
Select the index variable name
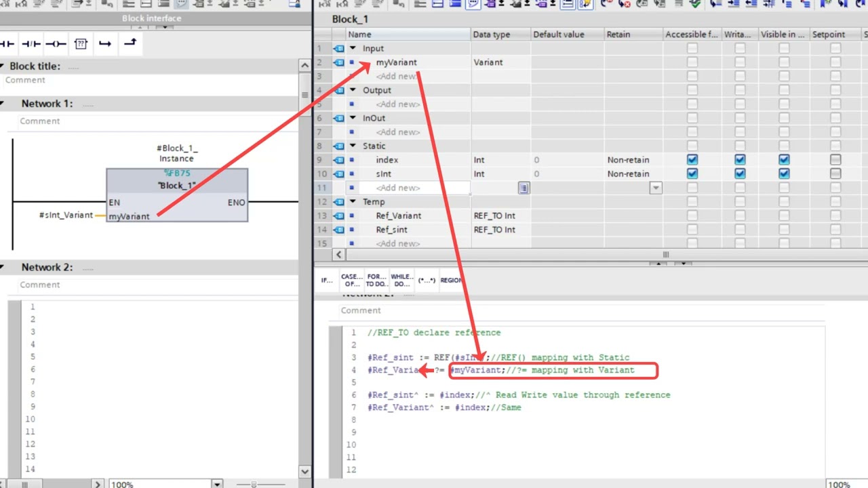click(387, 160)
